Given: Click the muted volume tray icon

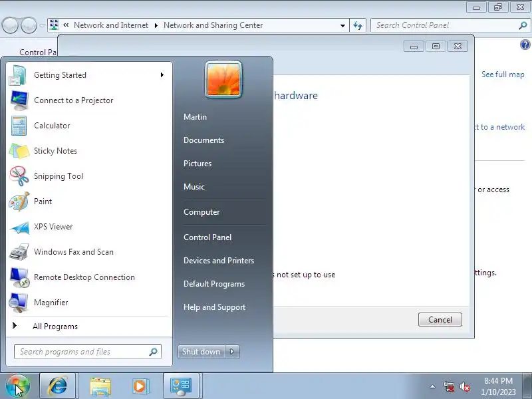Looking at the screenshot, I should click(x=465, y=386).
